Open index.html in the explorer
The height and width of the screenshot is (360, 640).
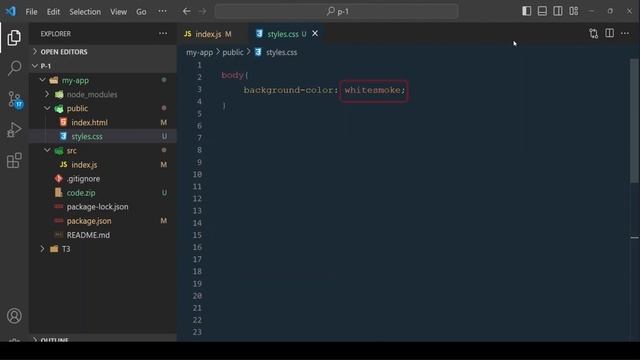click(x=103, y=122)
